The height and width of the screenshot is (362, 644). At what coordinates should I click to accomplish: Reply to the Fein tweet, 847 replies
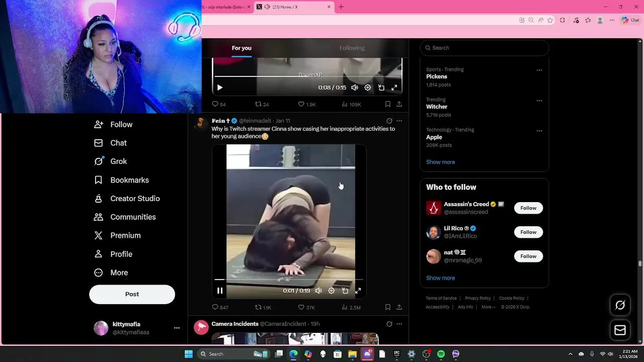(220, 307)
